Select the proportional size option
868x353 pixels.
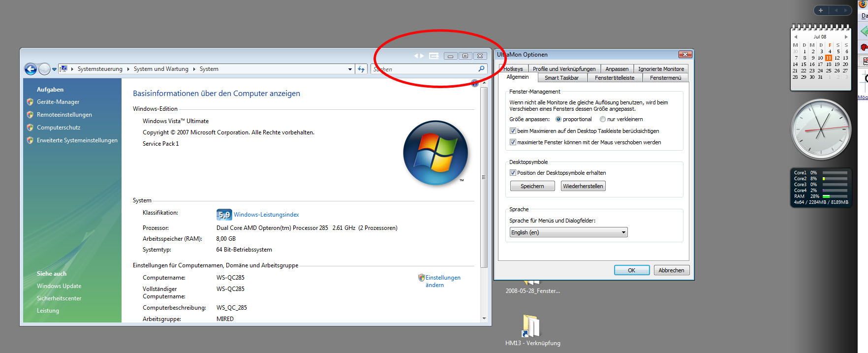pyautogui.click(x=574, y=119)
